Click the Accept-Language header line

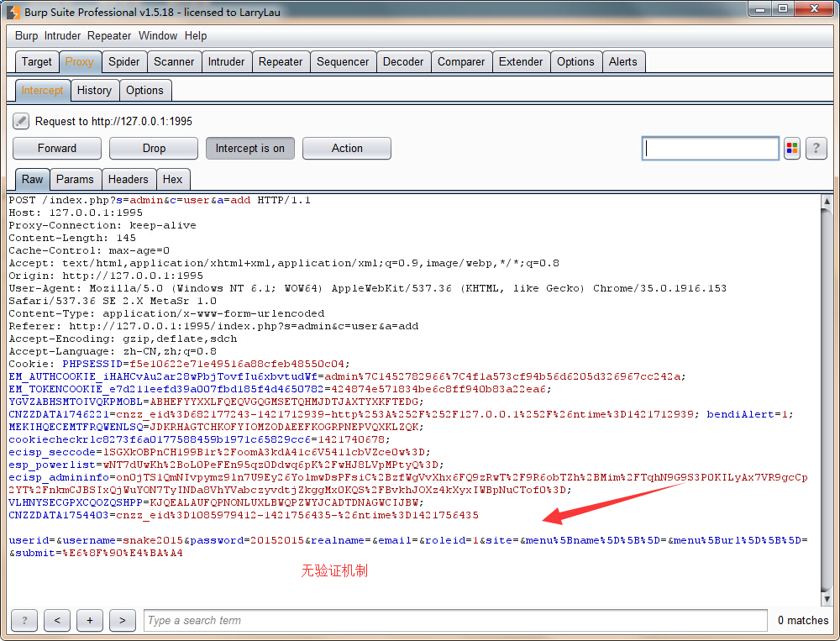click(113, 352)
